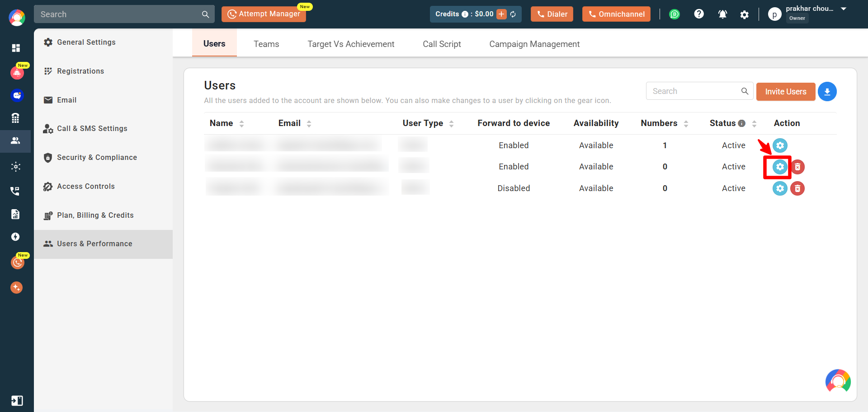
Task: Open the chat support widget icon bottom right
Action: pos(838,381)
